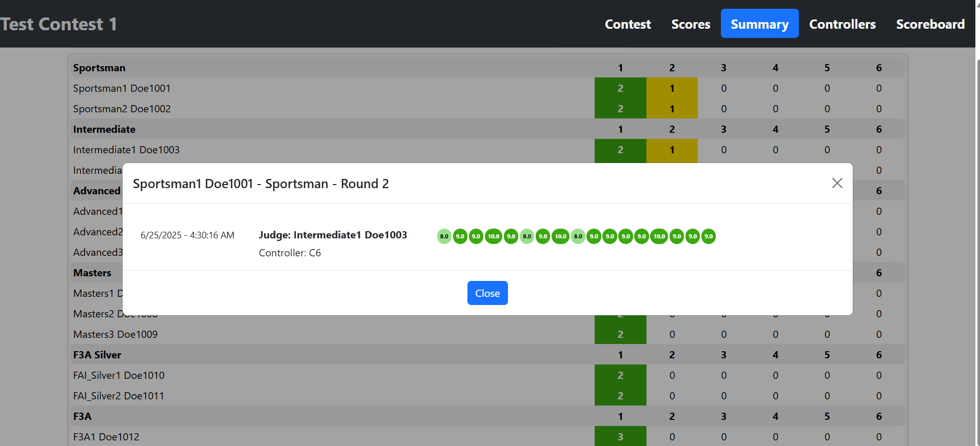The image size is (980, 446).
Task: Click the last 9.0 score badge
Action: 708,236
